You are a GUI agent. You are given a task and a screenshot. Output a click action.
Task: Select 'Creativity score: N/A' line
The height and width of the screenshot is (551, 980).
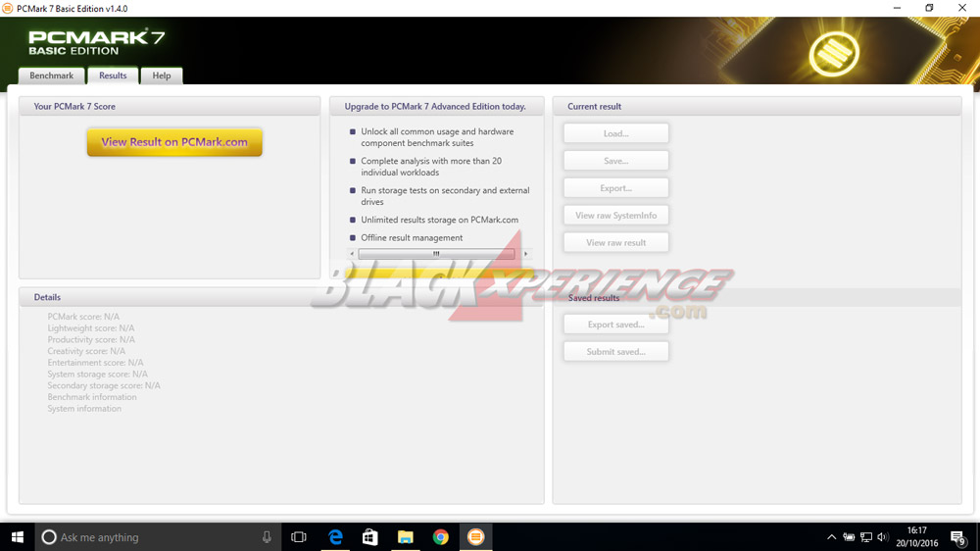click(86, 351)
